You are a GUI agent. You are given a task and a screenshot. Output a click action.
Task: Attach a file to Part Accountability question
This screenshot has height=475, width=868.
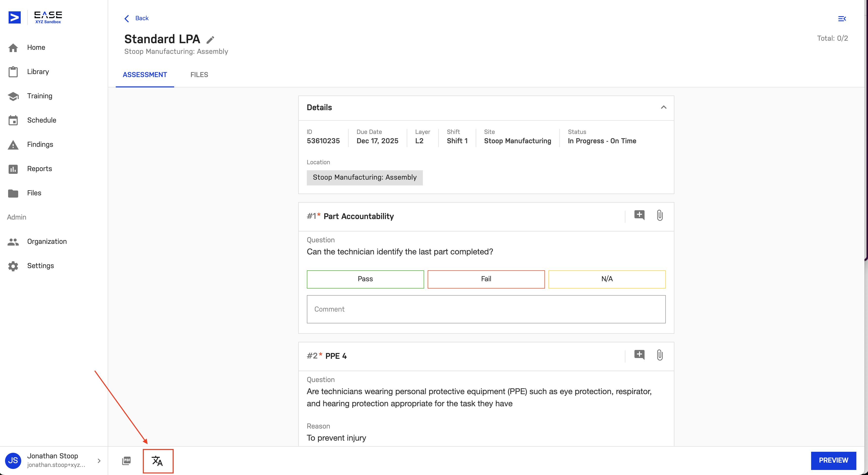(660, 215)
